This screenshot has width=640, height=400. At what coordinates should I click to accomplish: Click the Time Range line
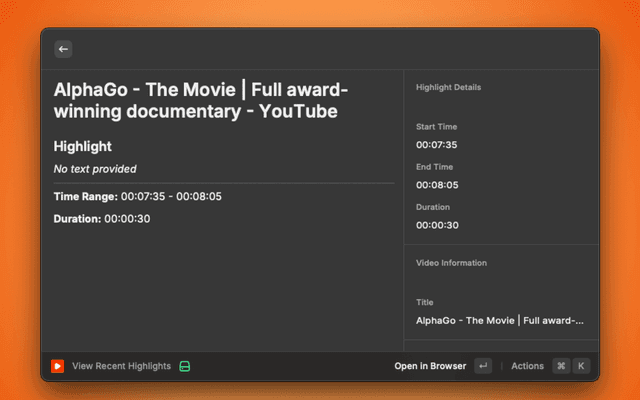pyautogui.click(x=138, y=196)
